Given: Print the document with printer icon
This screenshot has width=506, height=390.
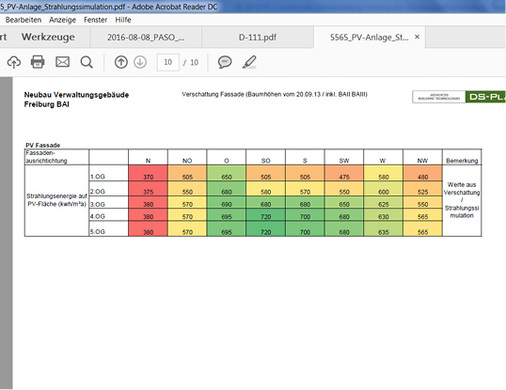Looking at the screenshot, I should click(x=38, y=62).
